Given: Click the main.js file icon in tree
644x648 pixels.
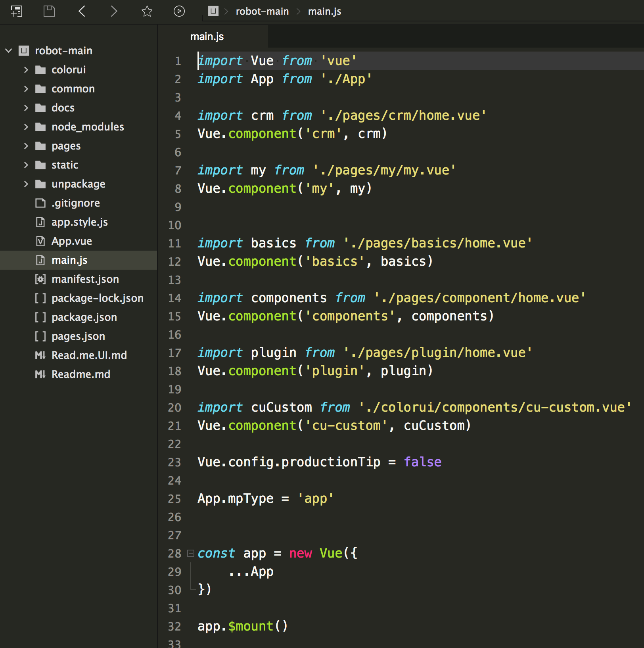Looking at the screenshot, I should [40, 260].
